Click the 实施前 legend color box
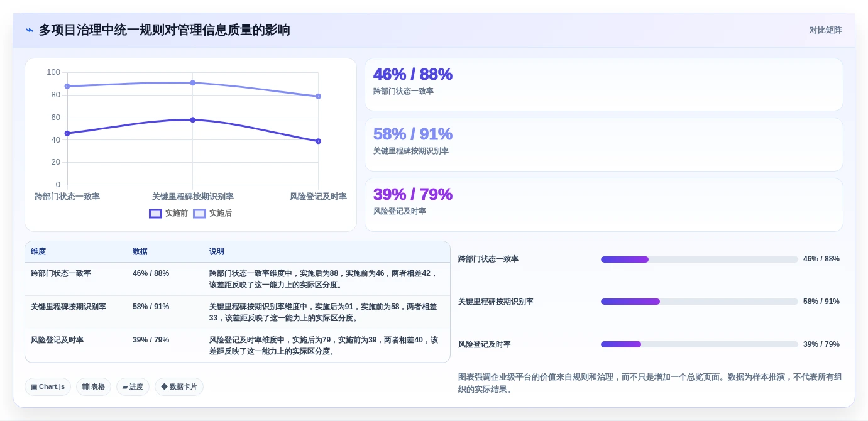The image size is (868, 421). coord(155,214)
